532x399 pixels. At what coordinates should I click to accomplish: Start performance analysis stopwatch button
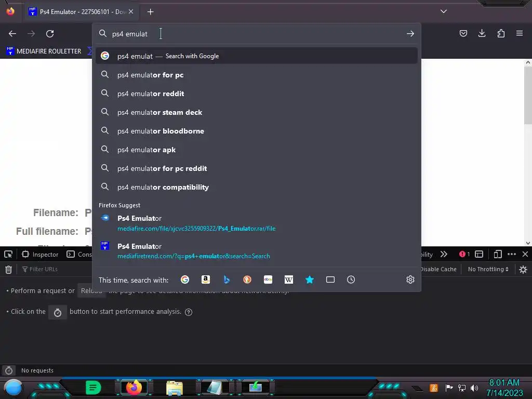[58, 312]
